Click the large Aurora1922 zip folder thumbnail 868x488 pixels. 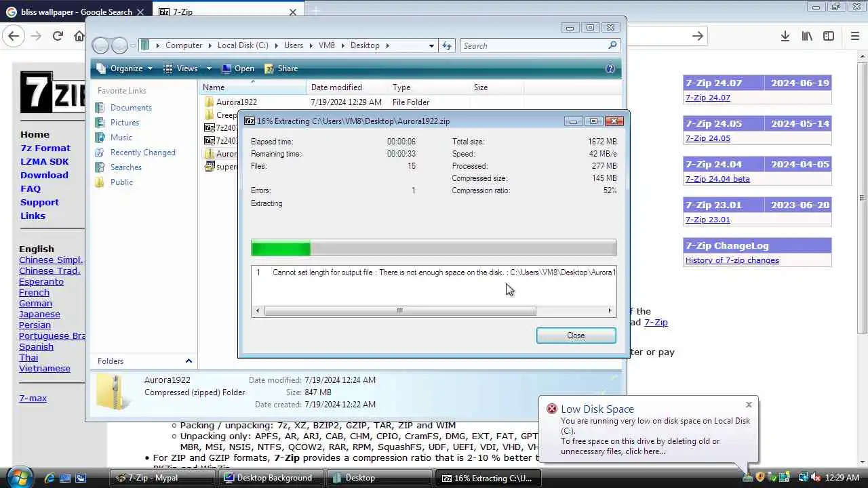tap(113, 392)
